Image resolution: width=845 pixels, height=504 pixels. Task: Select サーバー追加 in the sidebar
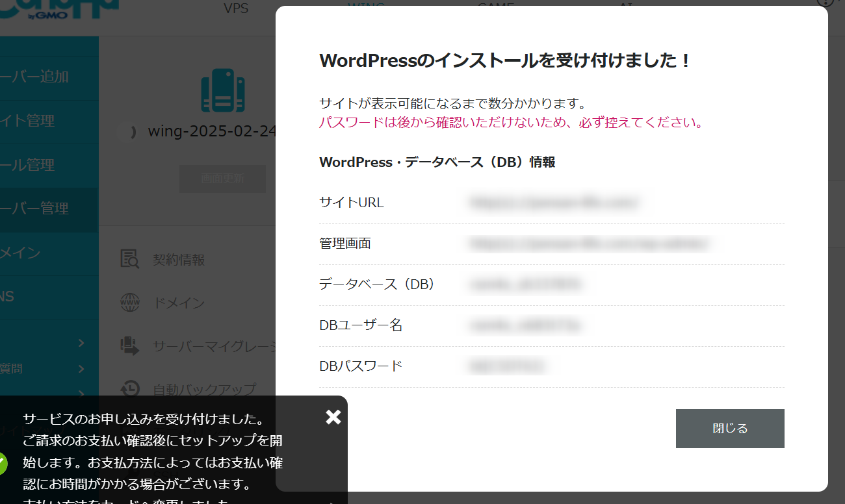(49, 77)
